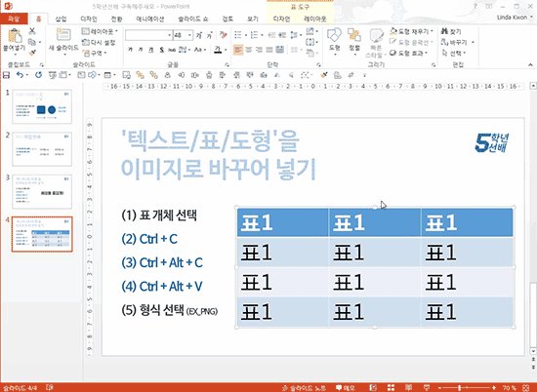
Task: Switch to the Insert (삽입) tab
Action: point(61,19)
